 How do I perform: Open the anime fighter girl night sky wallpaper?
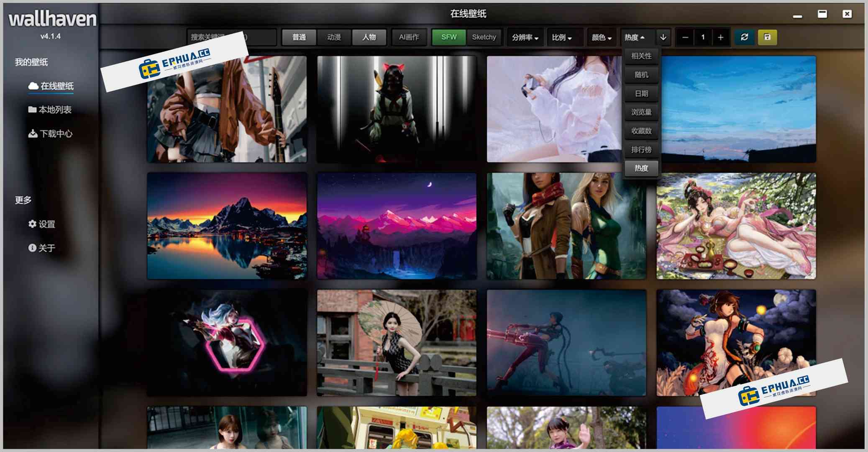[x=736, y=343]
